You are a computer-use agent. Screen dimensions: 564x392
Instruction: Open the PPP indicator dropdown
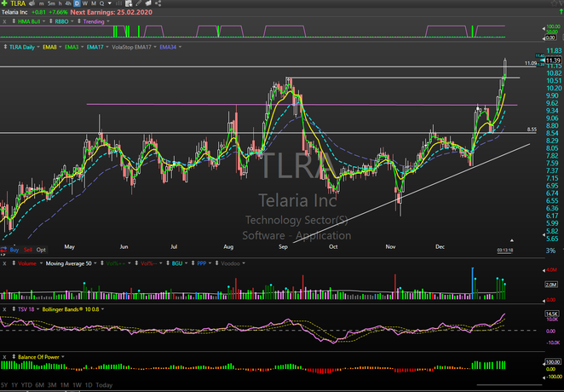pyautogui.click(x=210, y=263)
